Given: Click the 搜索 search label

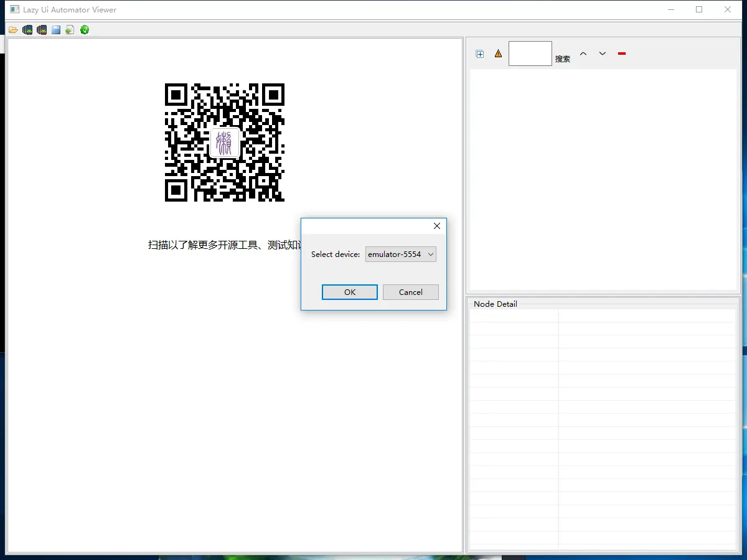Looking at the screenshot, I should pyautogui.click(x=563, y=59).
